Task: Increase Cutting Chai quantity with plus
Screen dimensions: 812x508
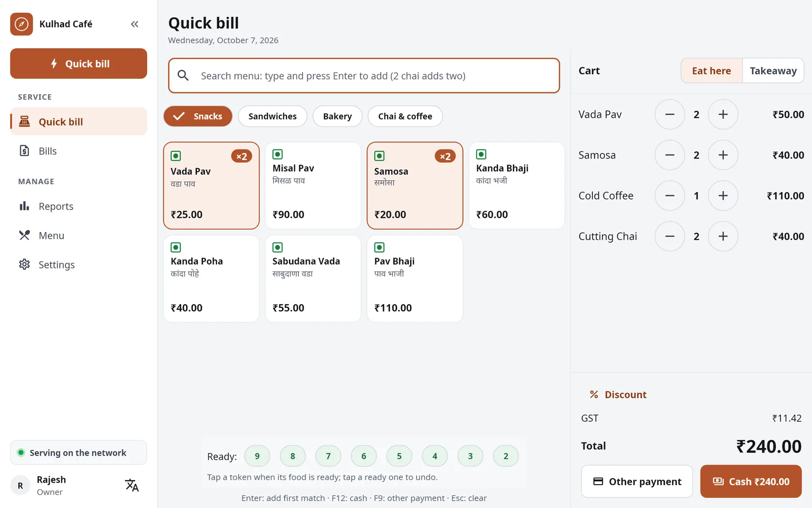Action: coord(723,236)
